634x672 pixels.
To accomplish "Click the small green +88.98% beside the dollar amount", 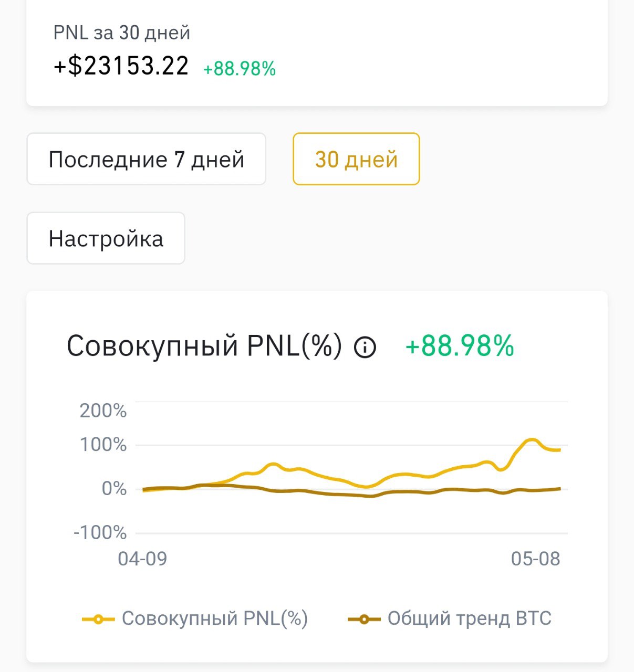I will pos(240,69).
